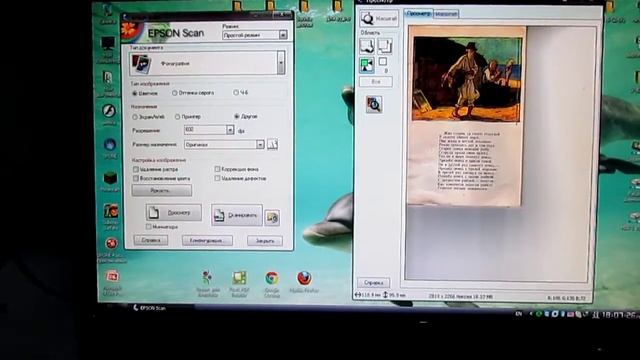This screenshot has width=640, height=360.
Task: Open the Конфигурация configuration button
Action: pos(207,240)
